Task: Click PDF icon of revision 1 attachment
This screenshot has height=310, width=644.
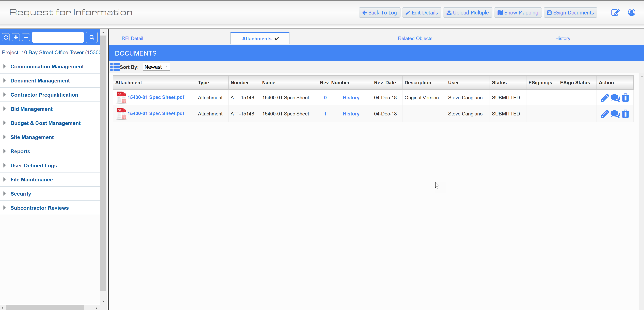Action: 121,114
